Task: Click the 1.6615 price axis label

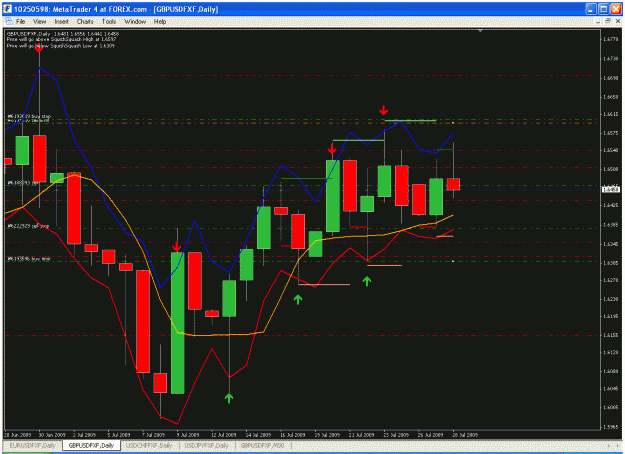Action: (611, 114)
